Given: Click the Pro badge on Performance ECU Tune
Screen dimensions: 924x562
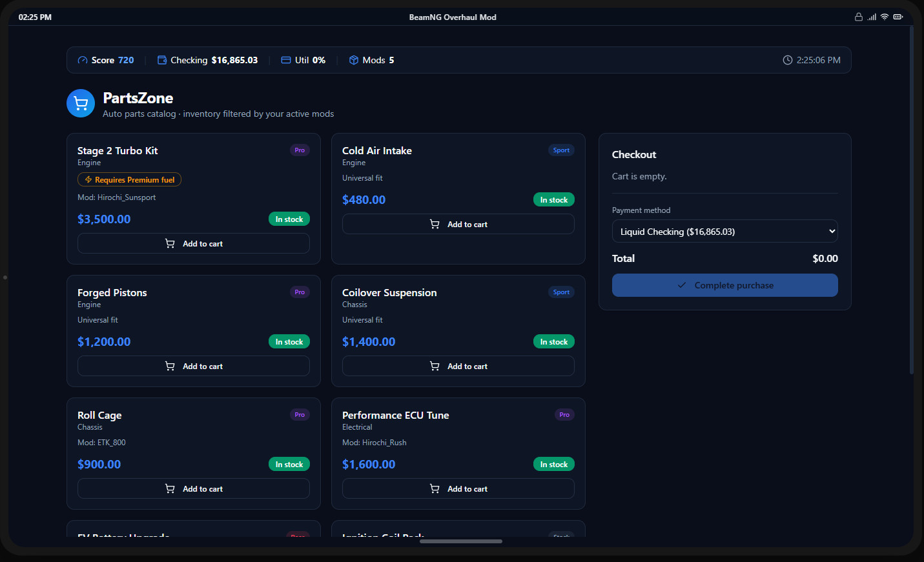Looking at the screenshot, I should (564, 415).
